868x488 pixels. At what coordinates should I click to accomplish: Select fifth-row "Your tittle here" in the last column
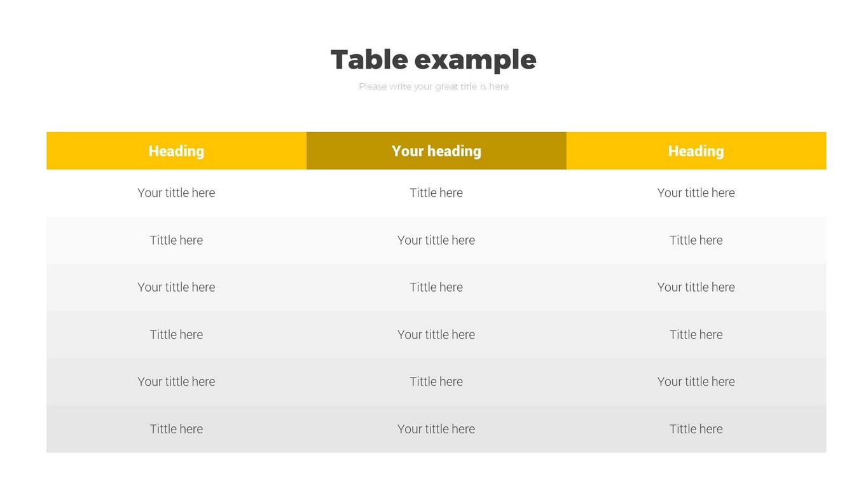pos(696,381)
